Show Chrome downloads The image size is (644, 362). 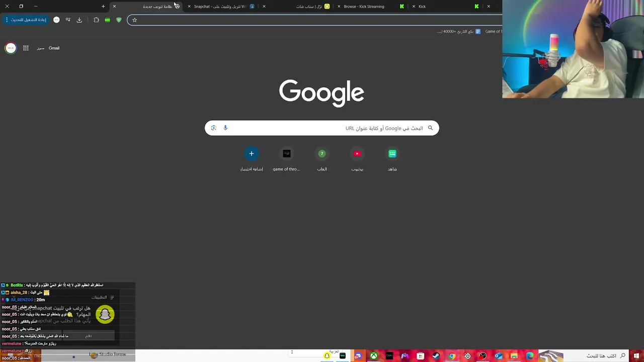[79, 20]
